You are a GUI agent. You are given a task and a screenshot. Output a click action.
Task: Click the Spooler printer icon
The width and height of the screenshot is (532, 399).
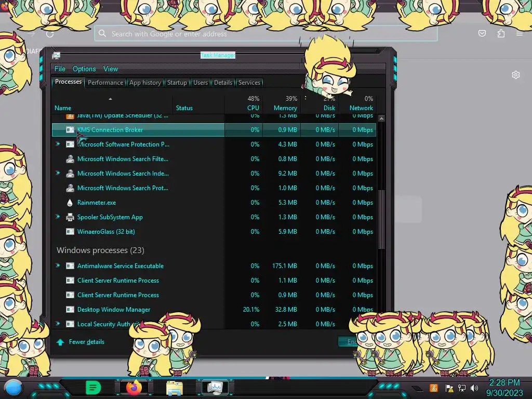pyautogui.click(x=70, y=217)
